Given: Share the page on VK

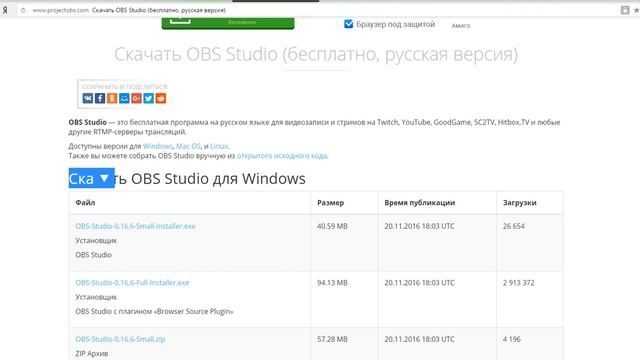Looking at the screenshot, I should pyautogui.click(x=88, y=98).
